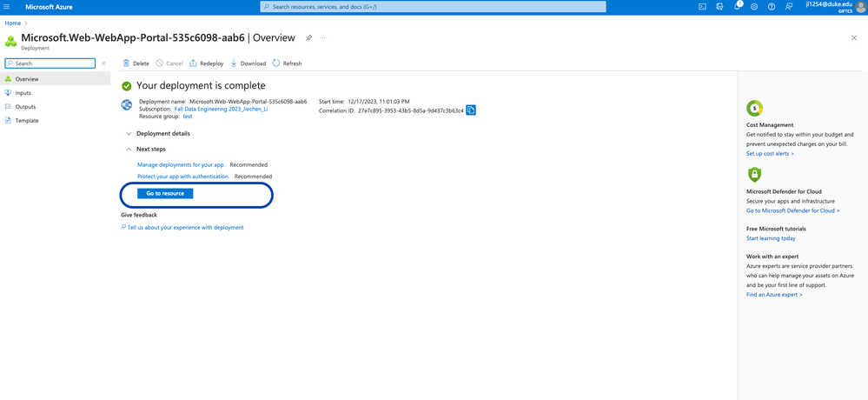Click the Home breadcrumb link

pos(13,23)
